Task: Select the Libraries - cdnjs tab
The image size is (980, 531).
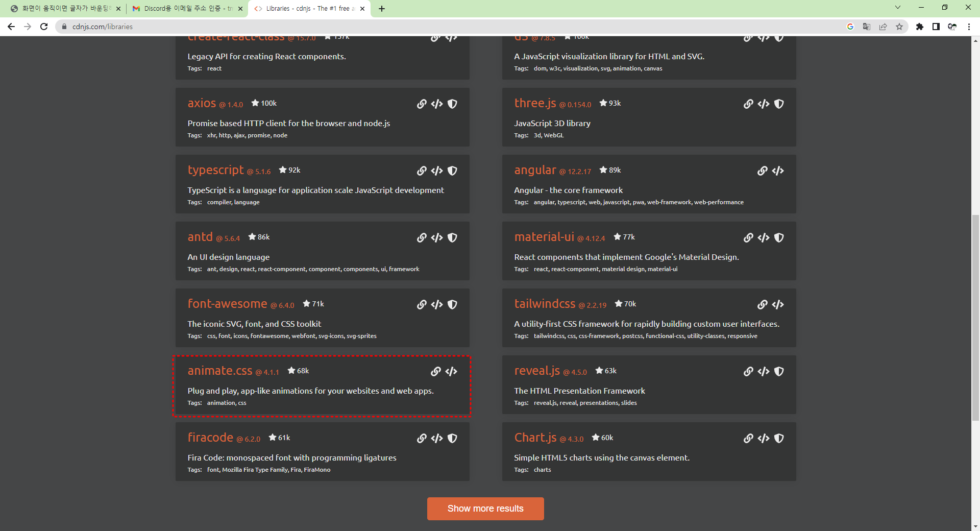Action: click(x=308, y=9)
